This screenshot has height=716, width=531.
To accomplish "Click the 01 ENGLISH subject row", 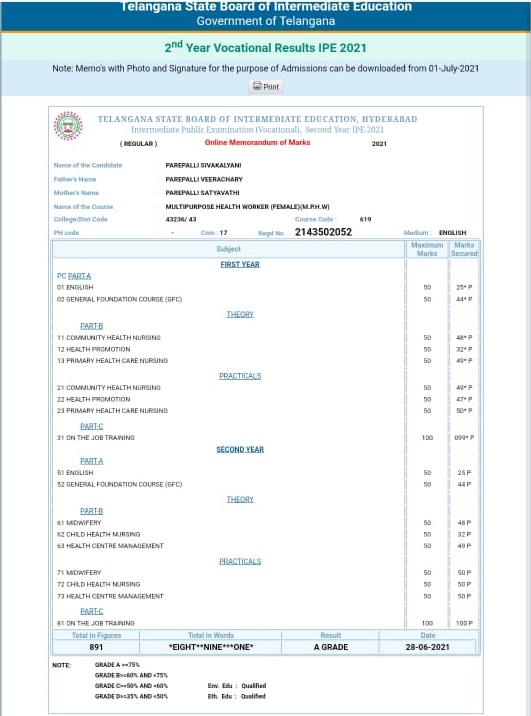I will (x=265, y=287).
